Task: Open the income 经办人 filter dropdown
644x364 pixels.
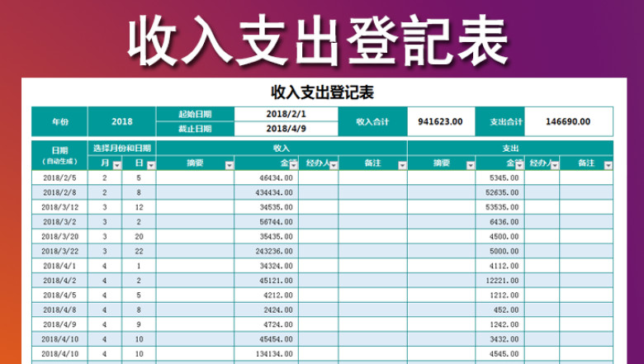Action: pyautogui.click(x=334, y=165)
